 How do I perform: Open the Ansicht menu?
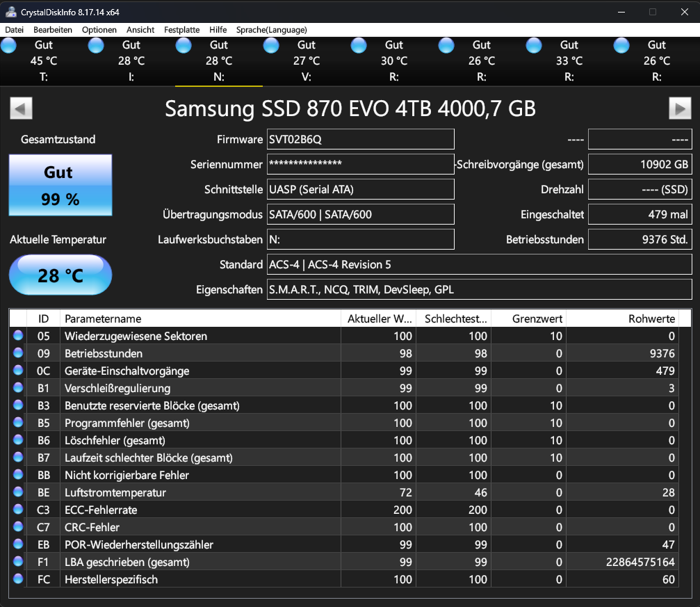tap(140, 30)
